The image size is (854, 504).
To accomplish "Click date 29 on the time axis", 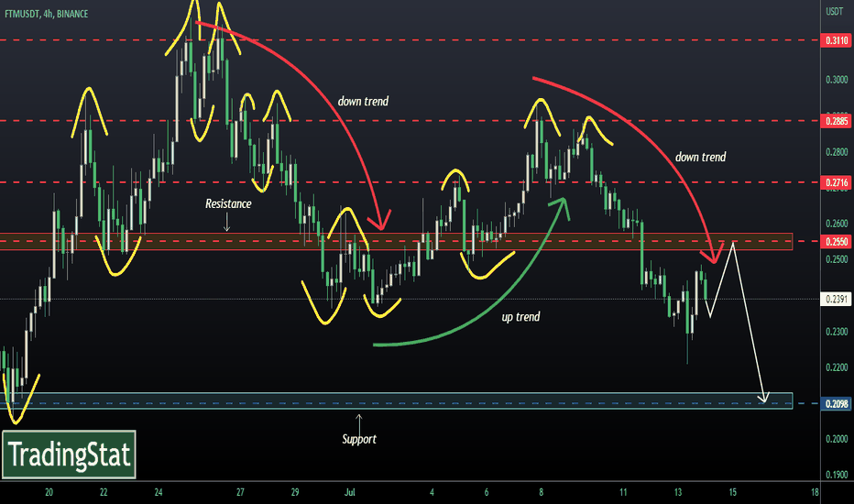I will 295,492.
